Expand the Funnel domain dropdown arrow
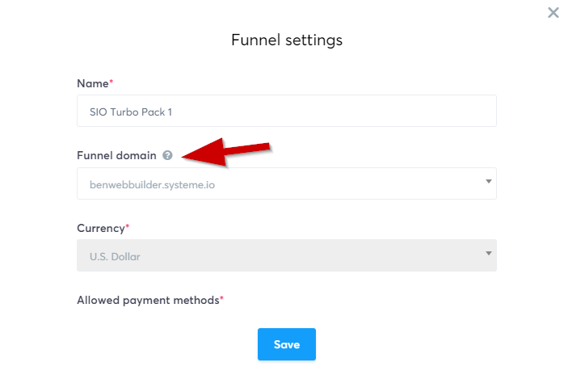The height and width of the screenshot is (392, 568). tap(489, 181)
